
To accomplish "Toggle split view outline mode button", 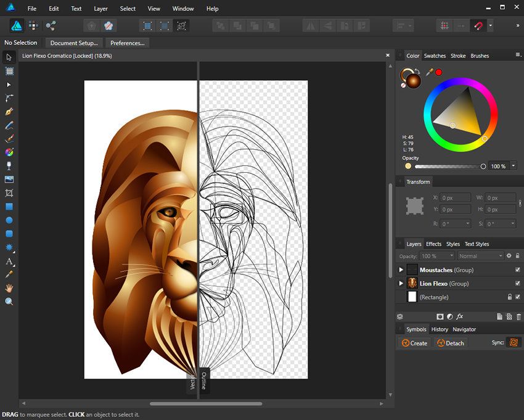I will [181, 26].
